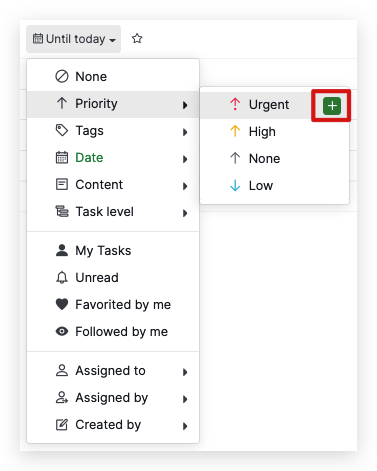Click the star favorite icon

(x=137, y=39)
